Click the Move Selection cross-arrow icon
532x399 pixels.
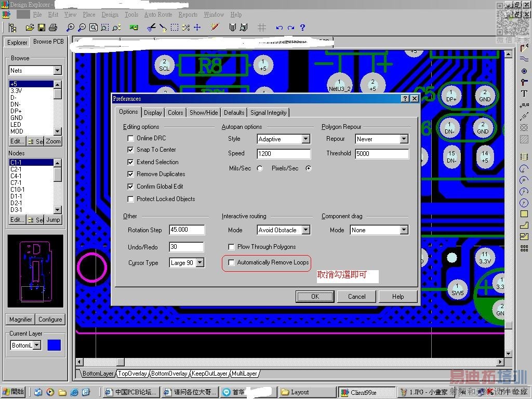pyautogui.click(x=197, y=28)
